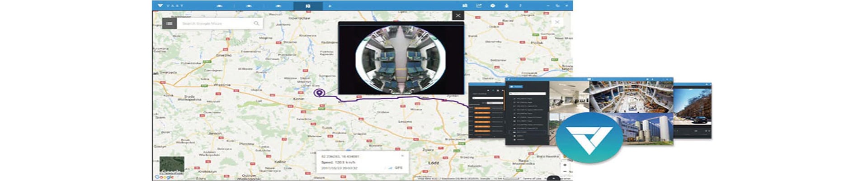Image resolution: width=868 pixels, height=181 pixels.
Task: Open the user account icon in title bar
Action: [x=506, y=5]
